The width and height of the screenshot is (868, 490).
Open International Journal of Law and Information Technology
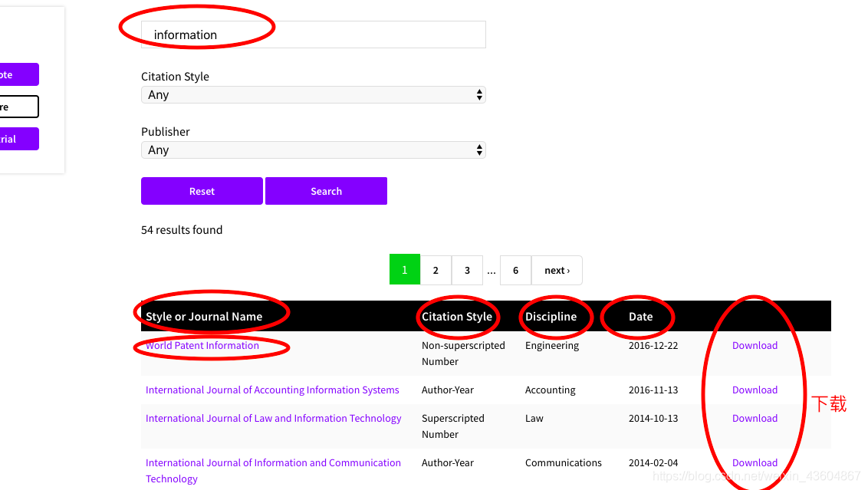(x=274, y=418)
